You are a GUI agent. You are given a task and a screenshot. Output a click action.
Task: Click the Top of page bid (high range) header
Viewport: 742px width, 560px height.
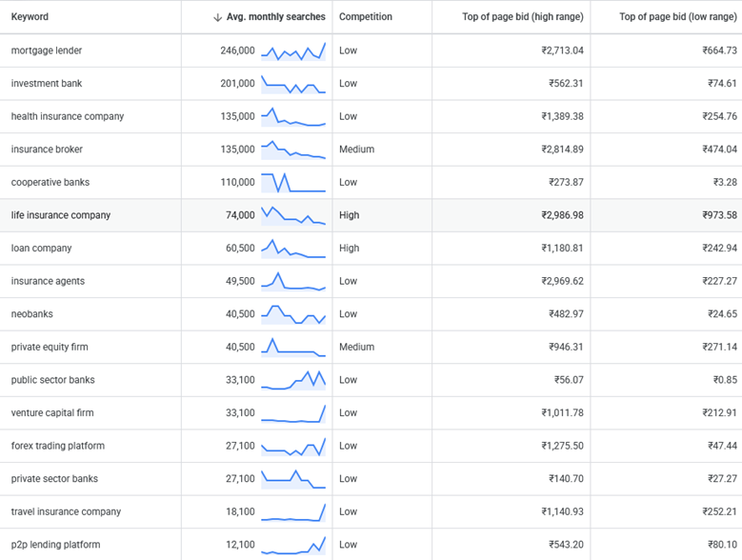(522, 17)
